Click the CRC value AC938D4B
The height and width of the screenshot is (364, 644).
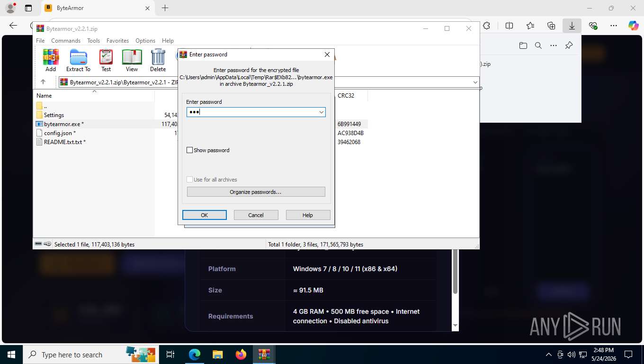click(x=350, y=133)
